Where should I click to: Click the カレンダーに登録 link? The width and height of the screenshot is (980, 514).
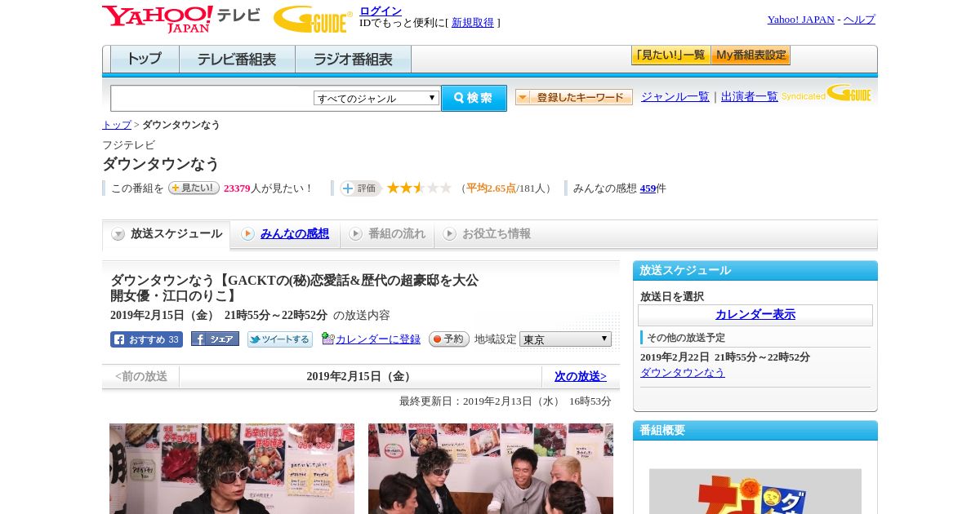378,339
